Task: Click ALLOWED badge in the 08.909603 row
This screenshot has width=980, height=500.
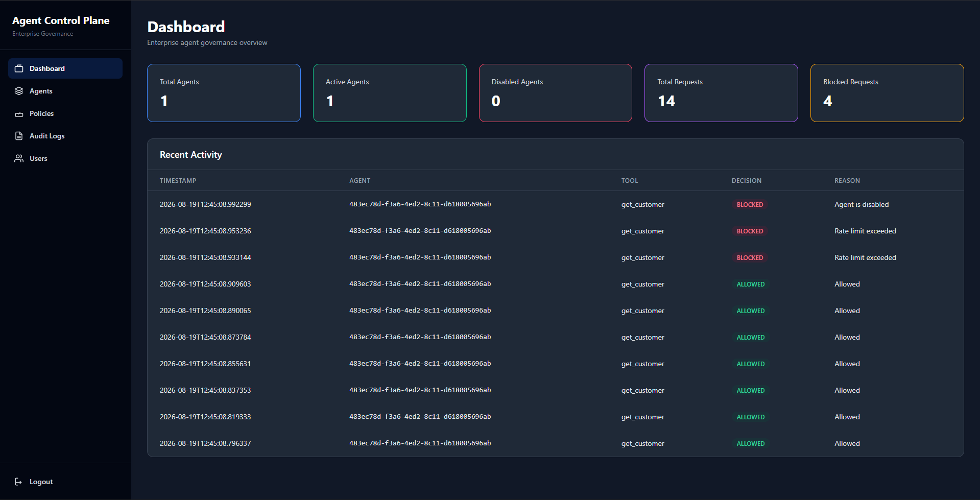Action: click(x=751, y=284)
